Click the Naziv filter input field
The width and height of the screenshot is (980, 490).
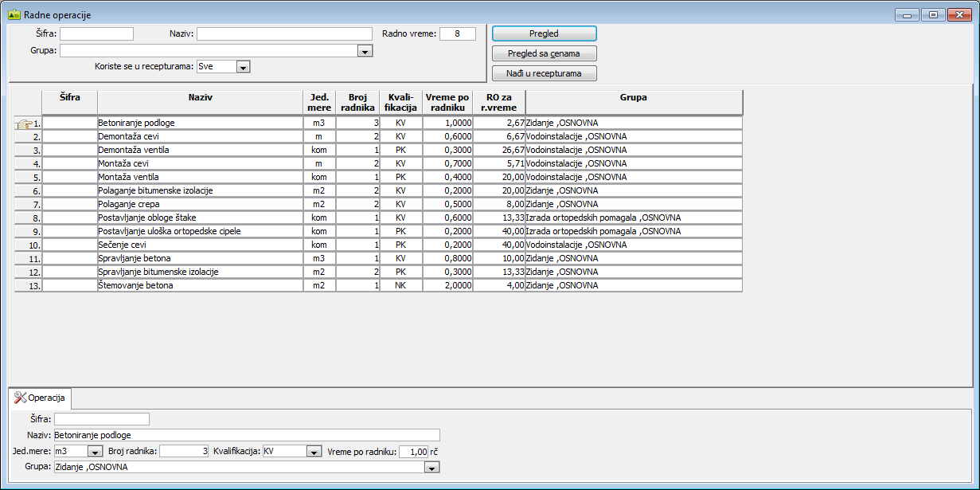coord(284,33)
